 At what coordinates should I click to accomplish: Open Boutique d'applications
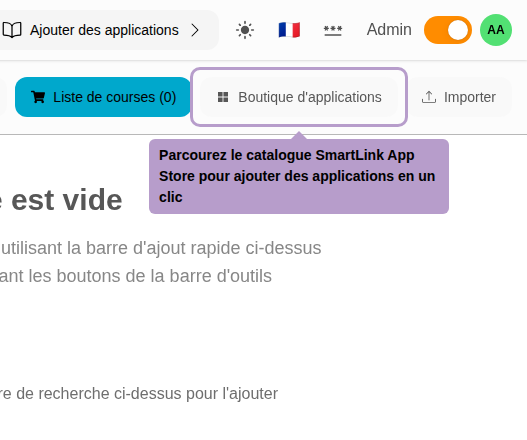pos(299,97)
